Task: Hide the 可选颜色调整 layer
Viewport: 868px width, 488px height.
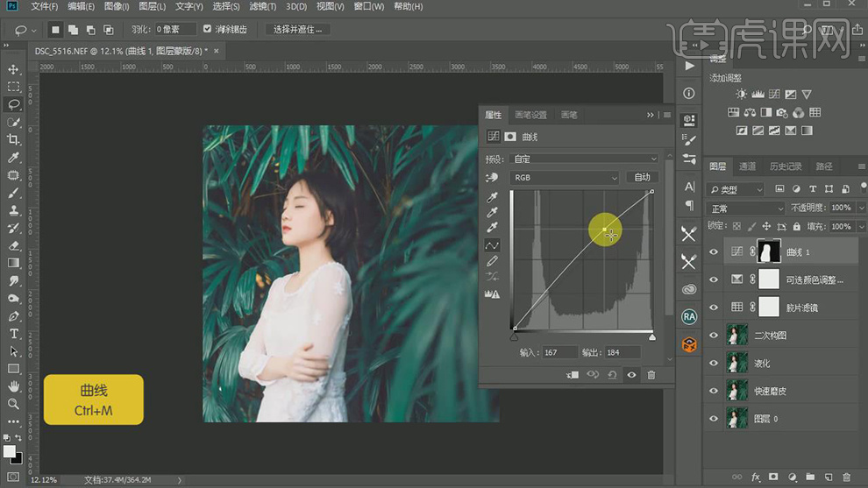Action: pyautogui.click(x=714, y=279)
